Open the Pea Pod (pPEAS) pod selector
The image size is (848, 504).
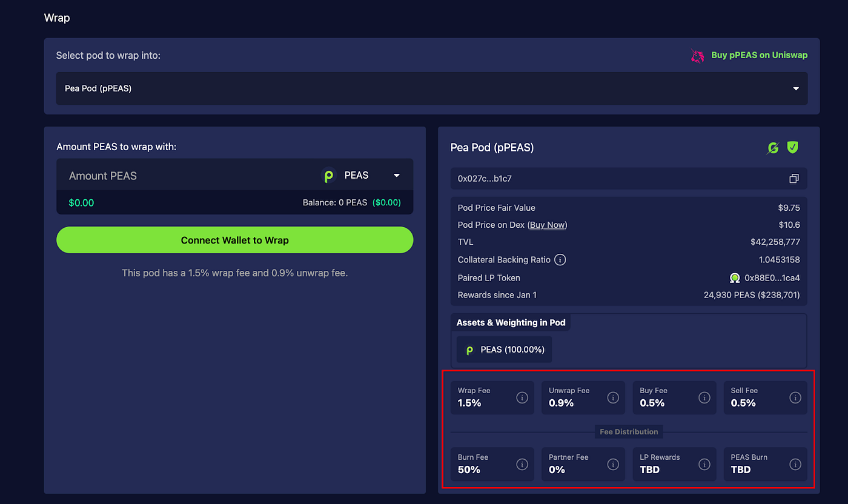point(432,88)
